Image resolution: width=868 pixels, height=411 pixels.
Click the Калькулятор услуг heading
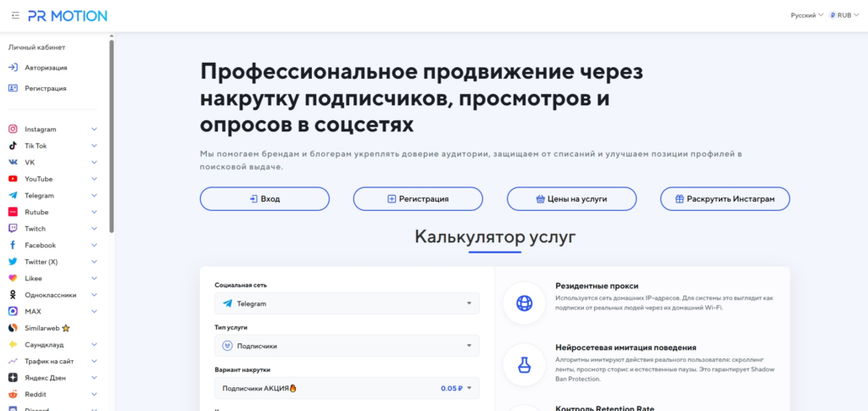point(495,237)
